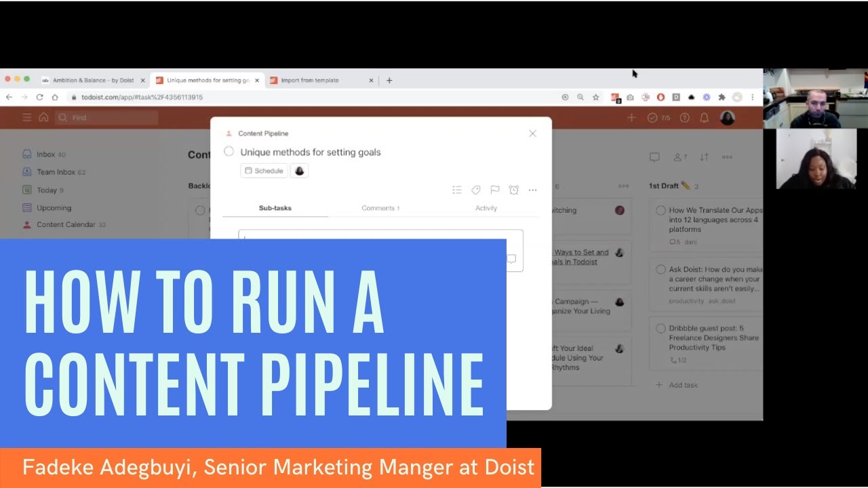868x488 pixels.
Task: Click Add task under 1st Draft
Action: tap(677, 385)
